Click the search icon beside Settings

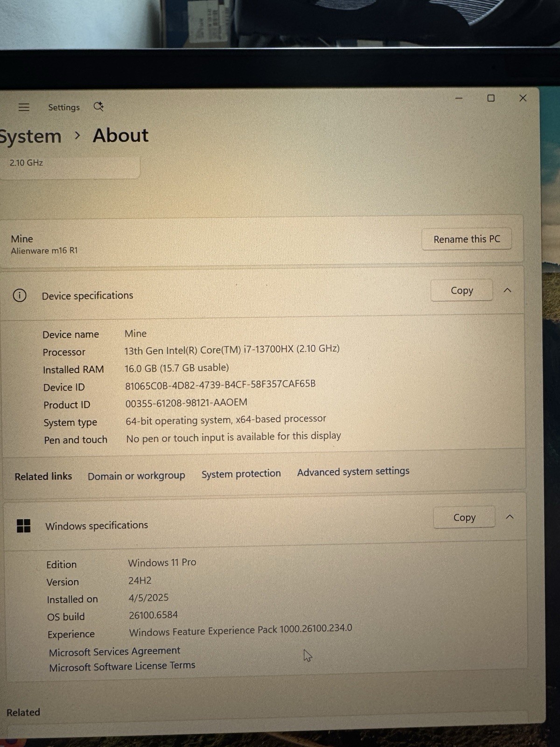pos(98,106)
